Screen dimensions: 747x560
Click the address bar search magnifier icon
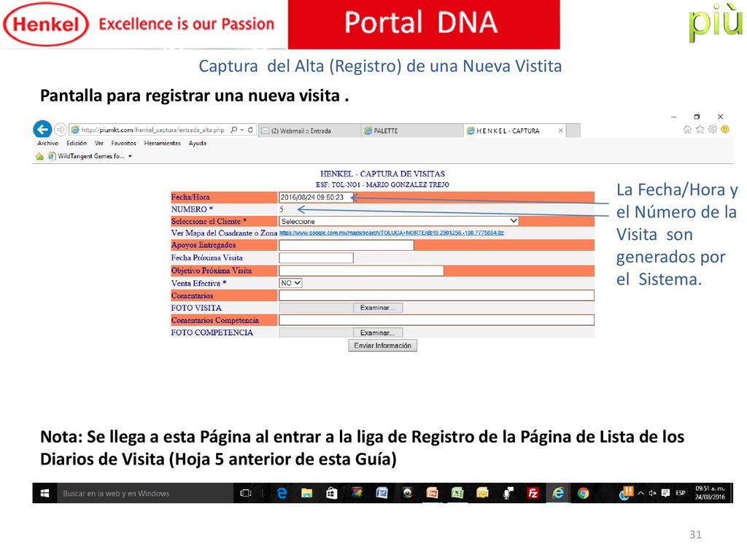pos(234,130)
